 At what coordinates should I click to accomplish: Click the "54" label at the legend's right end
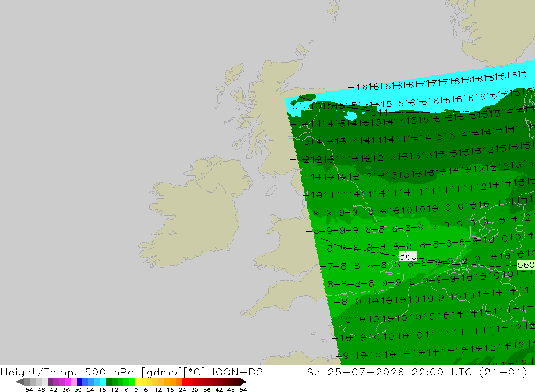coord(243,390)
